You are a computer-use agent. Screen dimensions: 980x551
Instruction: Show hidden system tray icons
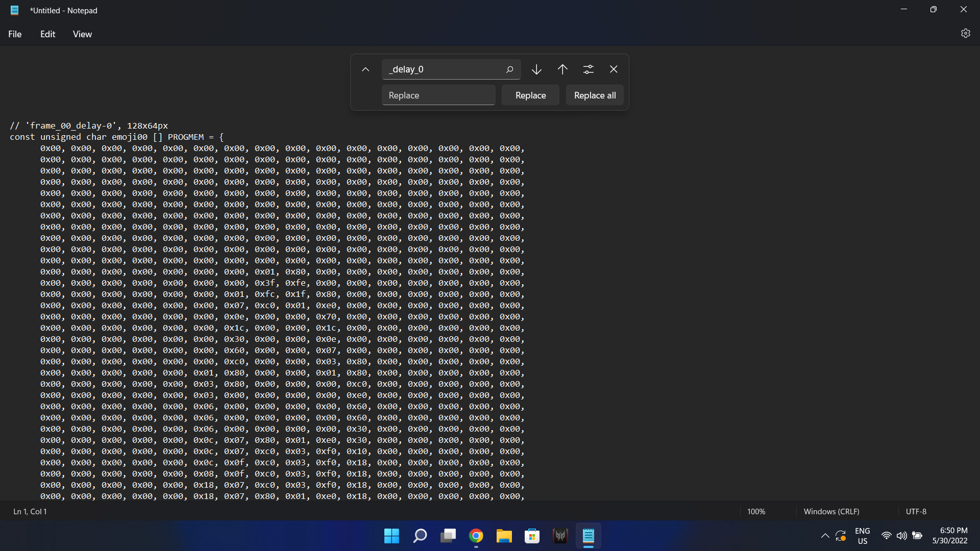825,536
